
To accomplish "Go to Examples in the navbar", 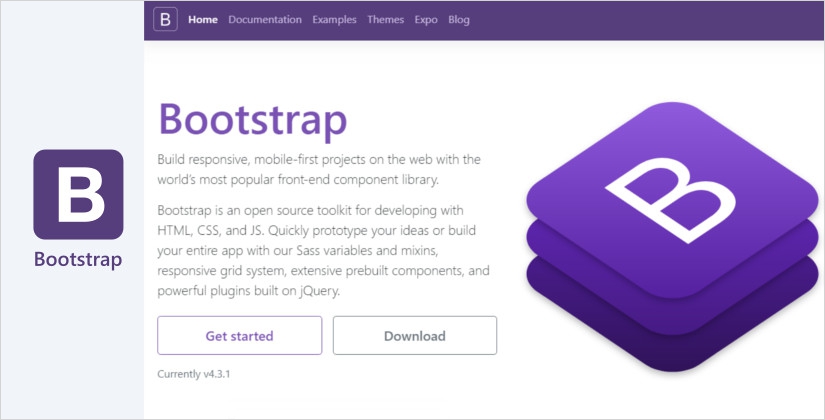I will (x=334, y=20).
